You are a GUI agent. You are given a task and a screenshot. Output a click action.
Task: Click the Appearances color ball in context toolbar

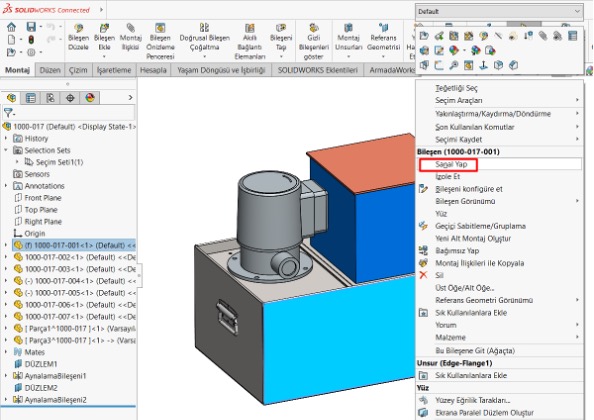[x=453, y=50]
